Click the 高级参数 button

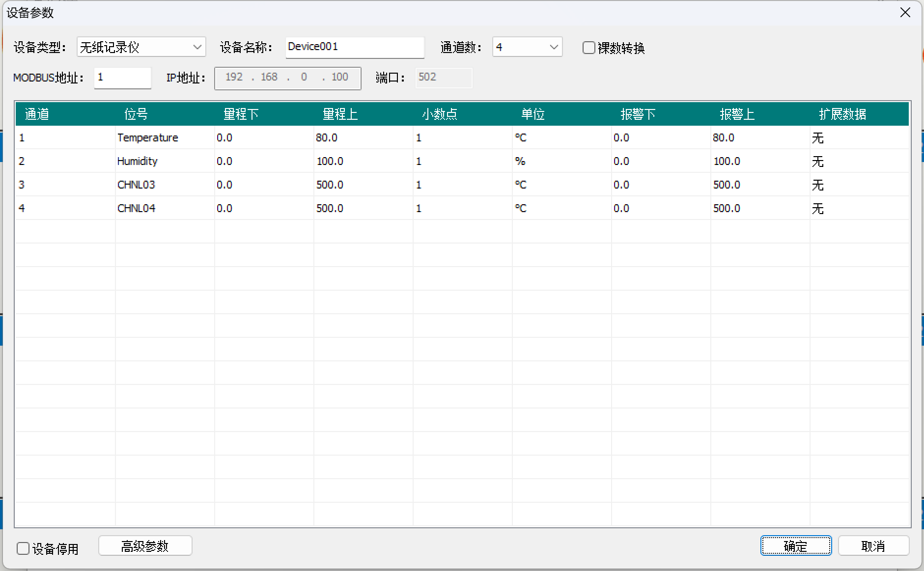pos(145,546)
